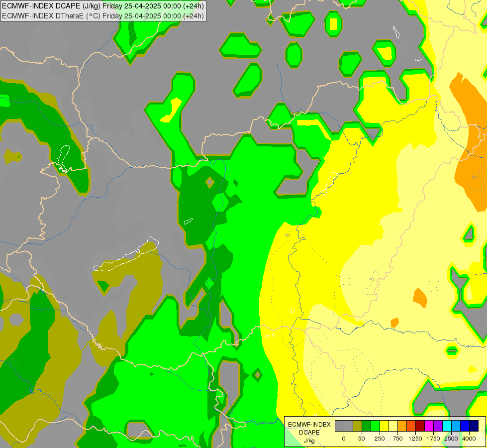Pick the pale yellow legend swatch

[x=393, y=426]
